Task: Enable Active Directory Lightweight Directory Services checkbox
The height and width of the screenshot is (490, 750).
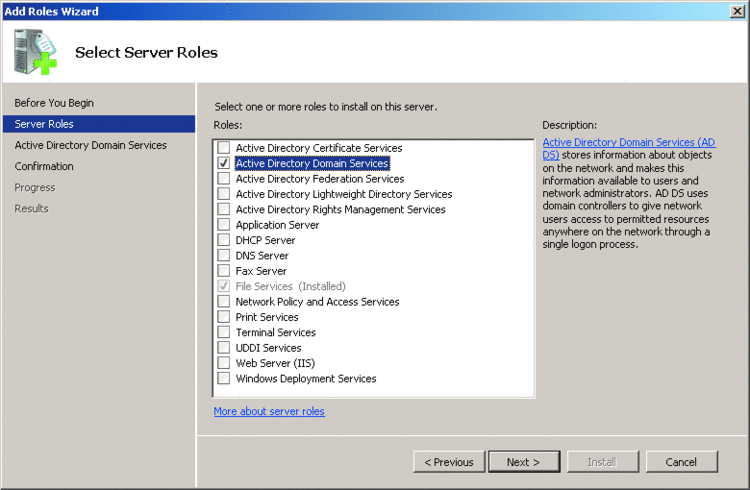Action: [223, 193]
